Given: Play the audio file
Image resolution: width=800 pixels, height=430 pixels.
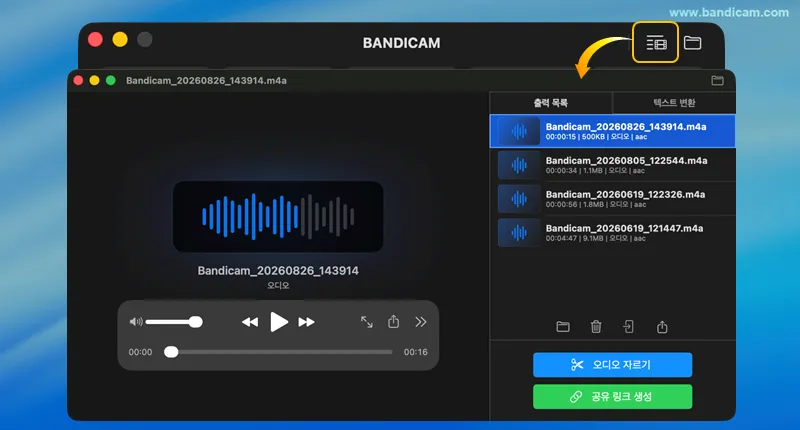Looking at the screenshot, I should click(x=279, y=322).
